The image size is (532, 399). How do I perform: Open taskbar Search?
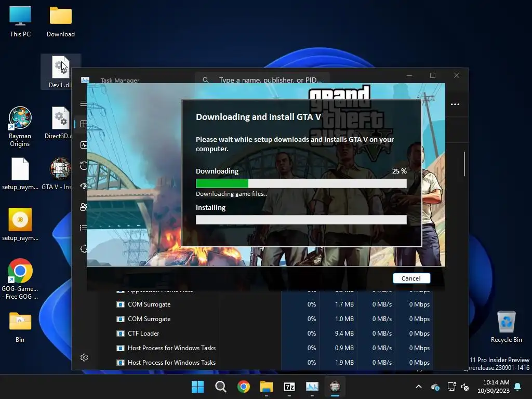tap(220, 387)
